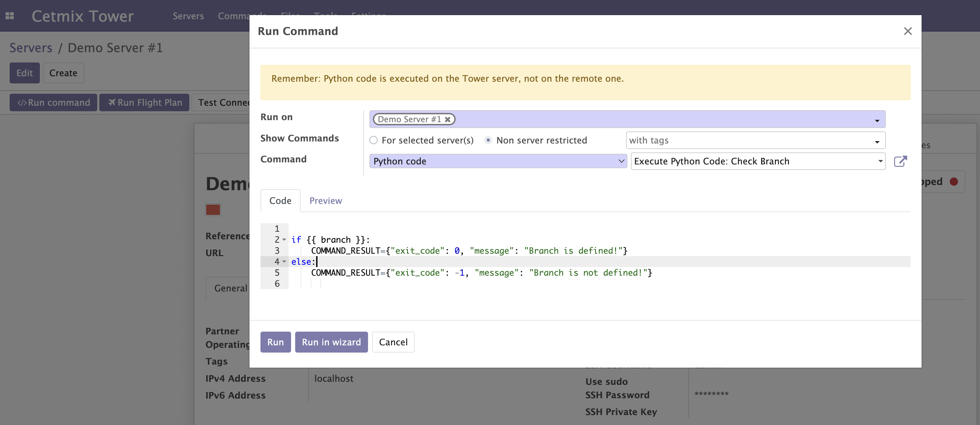Remove Demo Server #1 tag with x

click(x=448, y=119)
